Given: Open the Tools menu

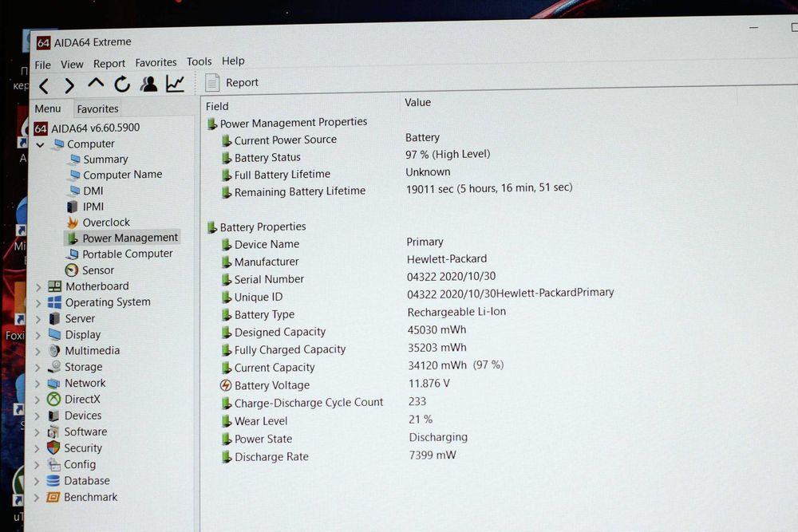Looking at the screenshot, I should (x=199, y=61).
